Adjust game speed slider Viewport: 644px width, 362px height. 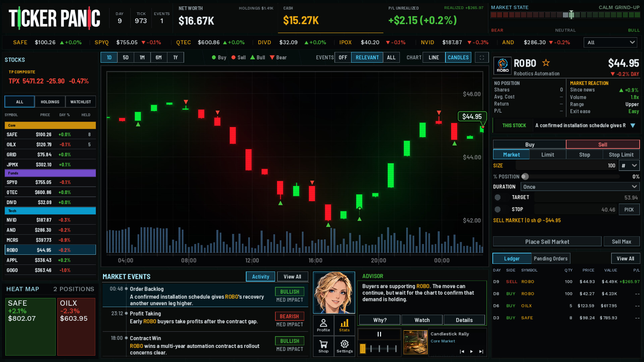point(379,349)
